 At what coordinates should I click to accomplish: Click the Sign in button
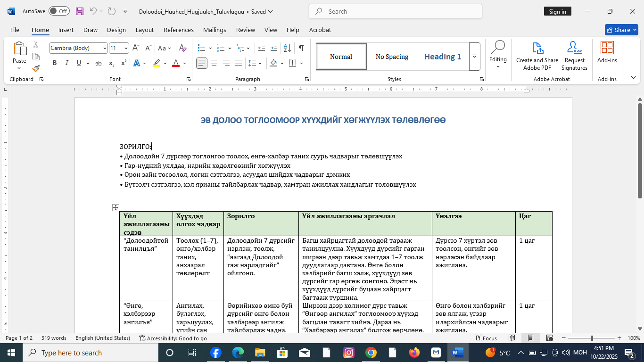[x=558, y=11]
